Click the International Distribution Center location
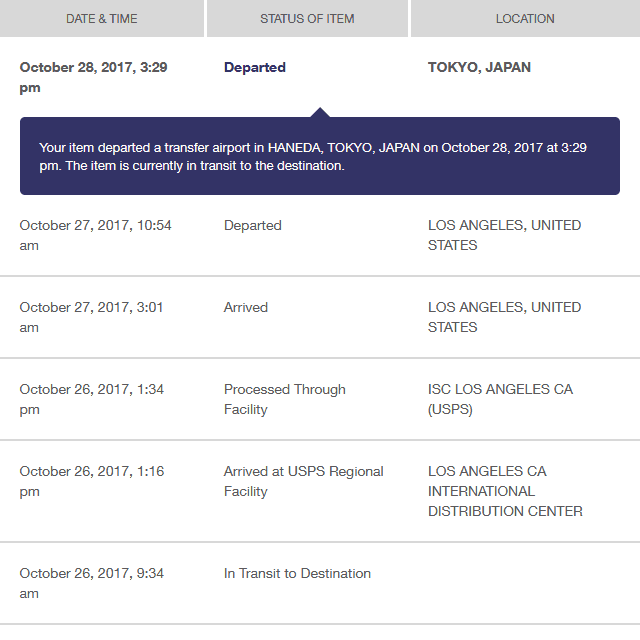640x640 pixels. 504,491
